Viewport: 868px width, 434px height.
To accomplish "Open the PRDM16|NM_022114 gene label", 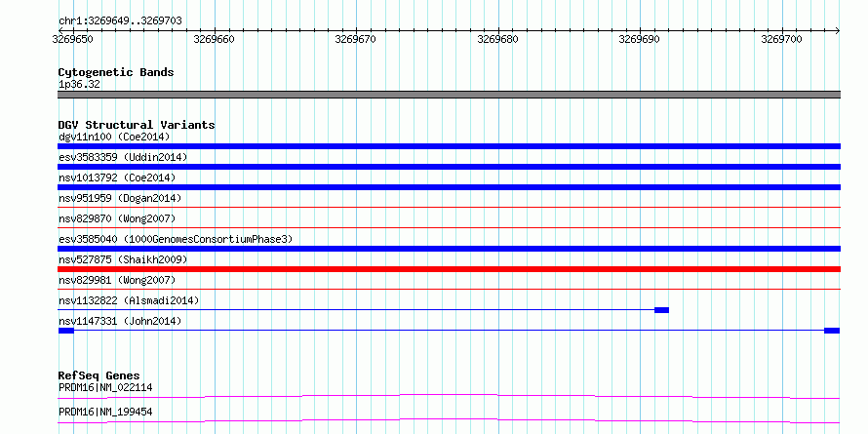I will pos(105,387).
